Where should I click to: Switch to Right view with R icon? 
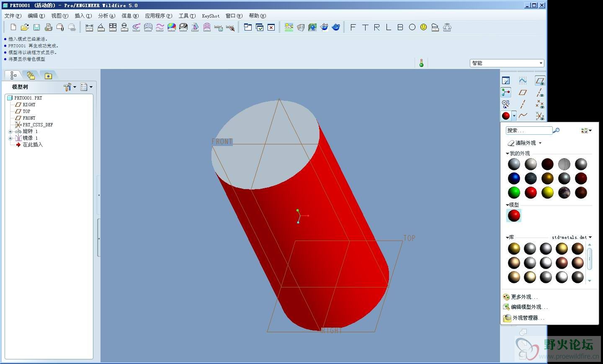click(x=377, y=27)
